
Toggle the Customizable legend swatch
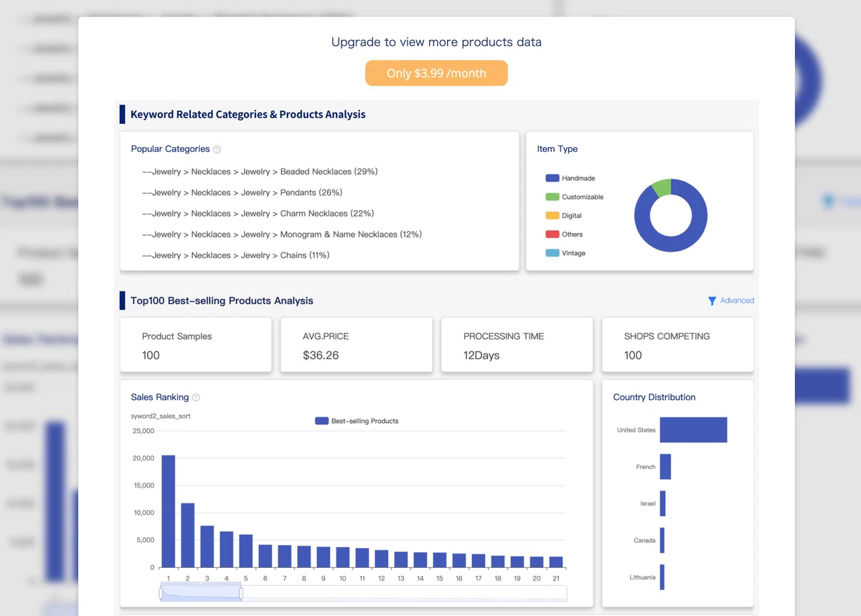point(552,196)
